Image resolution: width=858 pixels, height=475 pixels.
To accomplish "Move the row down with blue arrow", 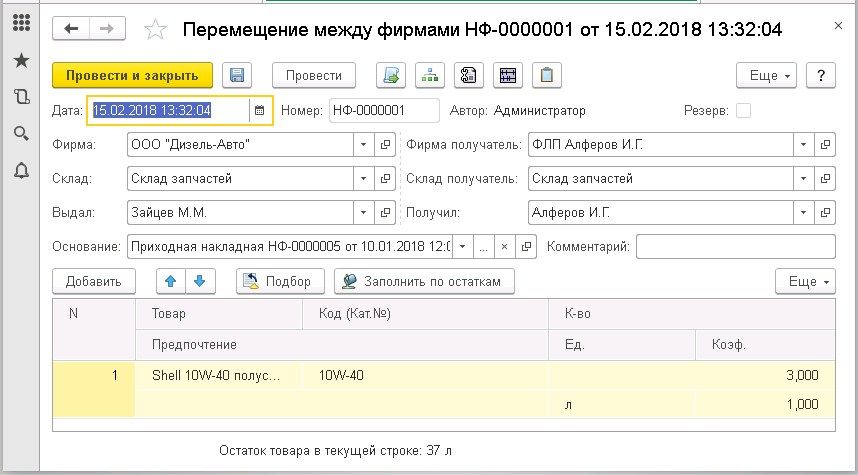I will pos(200,281).
